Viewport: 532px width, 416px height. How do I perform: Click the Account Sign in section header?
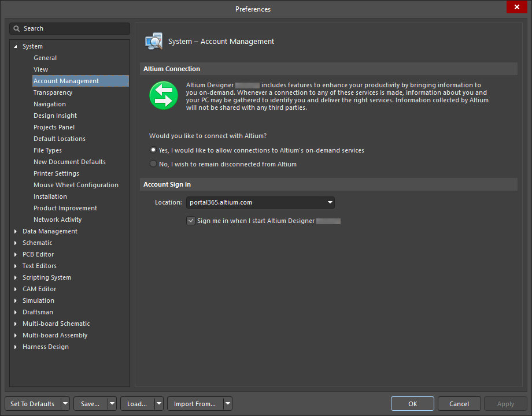click(328, 184)
